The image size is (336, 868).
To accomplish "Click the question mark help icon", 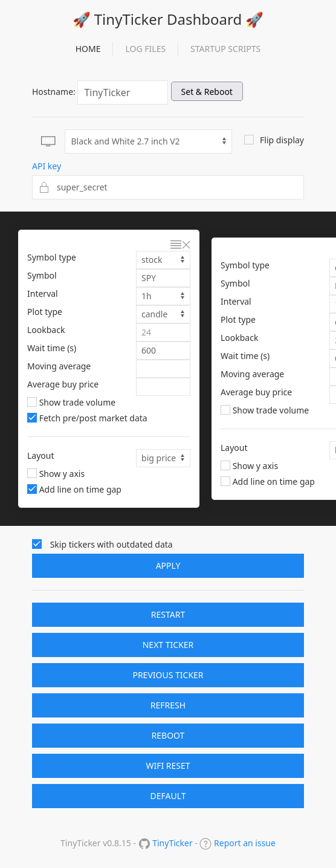I will (205, 843).
